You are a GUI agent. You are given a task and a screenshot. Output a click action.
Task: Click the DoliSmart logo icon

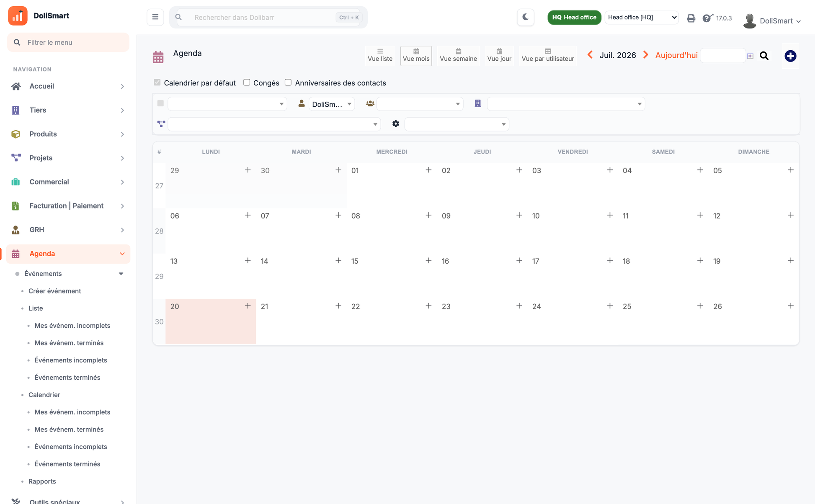coord(18,16)
